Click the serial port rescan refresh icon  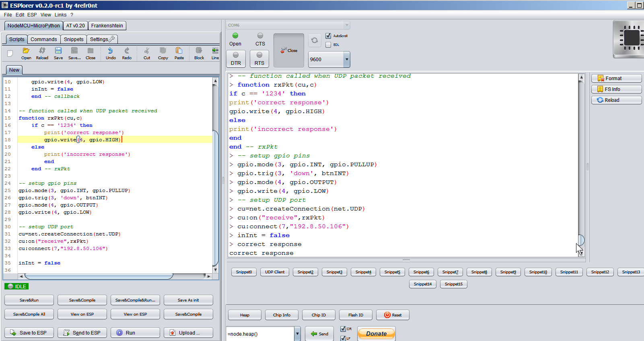(x=315, y=40)
